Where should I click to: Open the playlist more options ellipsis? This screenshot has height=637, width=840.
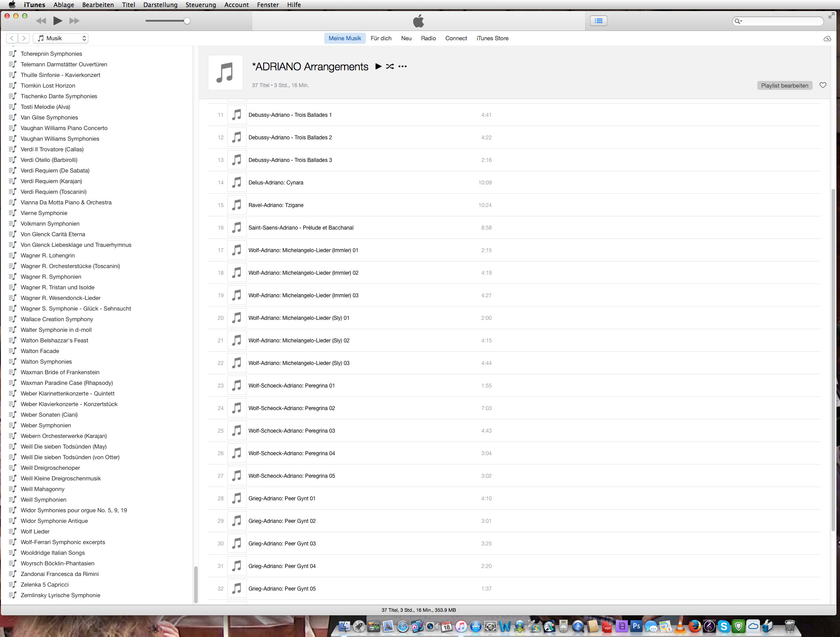click(402, 66)
